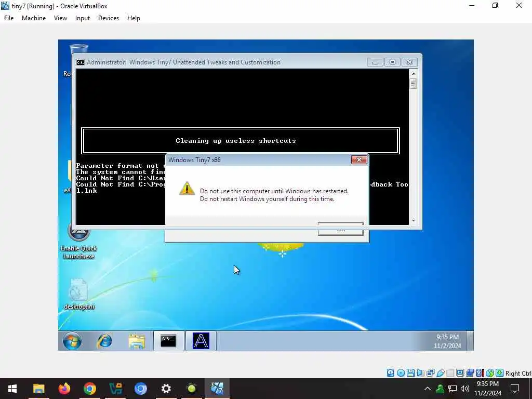Open the Windows 7 Start orb in guest
Image resolution: width=532 pixels, height=399 pixels.
[72, 341]
